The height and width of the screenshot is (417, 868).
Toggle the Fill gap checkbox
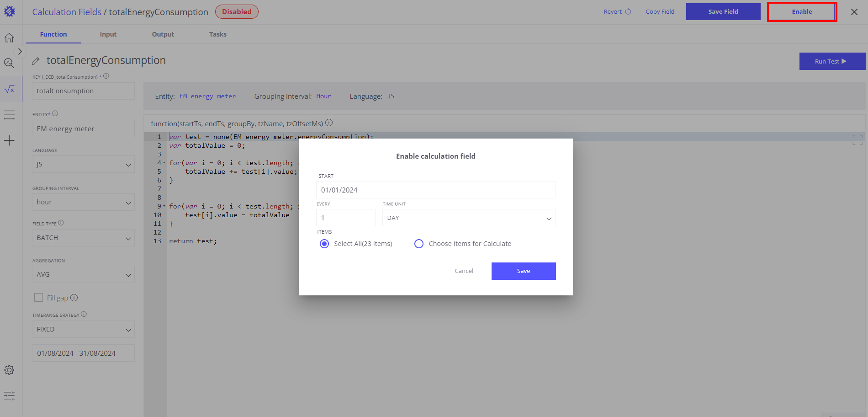pos(39,298)
